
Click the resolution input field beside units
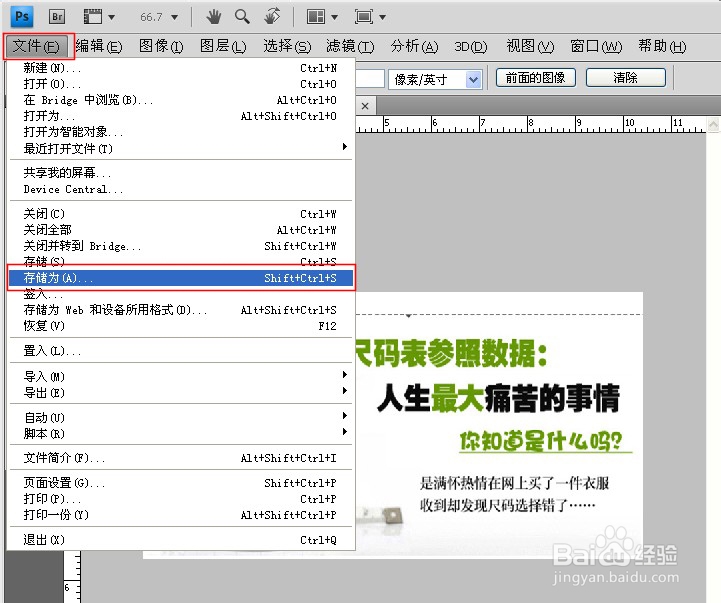370,79
